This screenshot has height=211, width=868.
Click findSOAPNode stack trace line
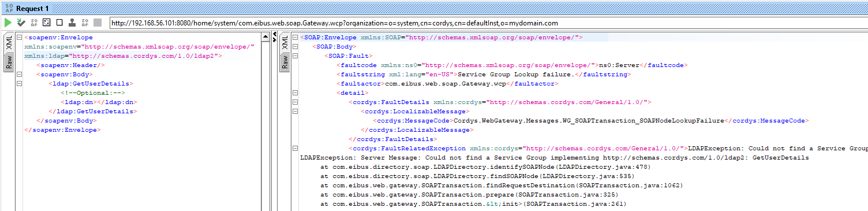(477, 176)
